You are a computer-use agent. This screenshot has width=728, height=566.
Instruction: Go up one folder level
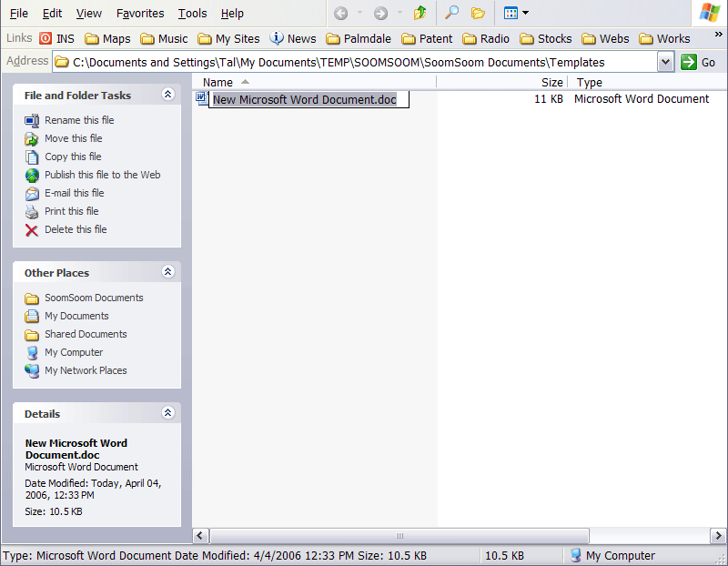420,13
